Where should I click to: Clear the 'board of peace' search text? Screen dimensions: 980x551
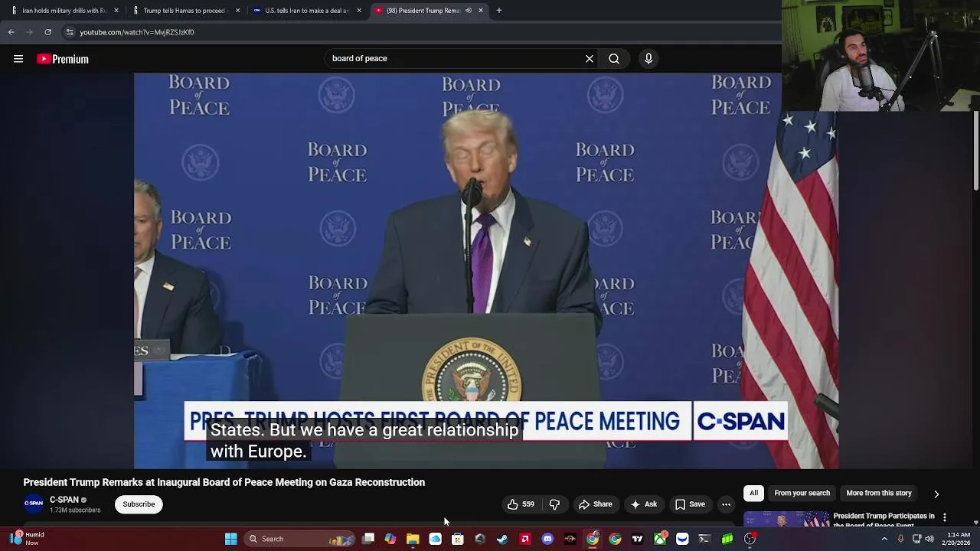click(590, 59)
